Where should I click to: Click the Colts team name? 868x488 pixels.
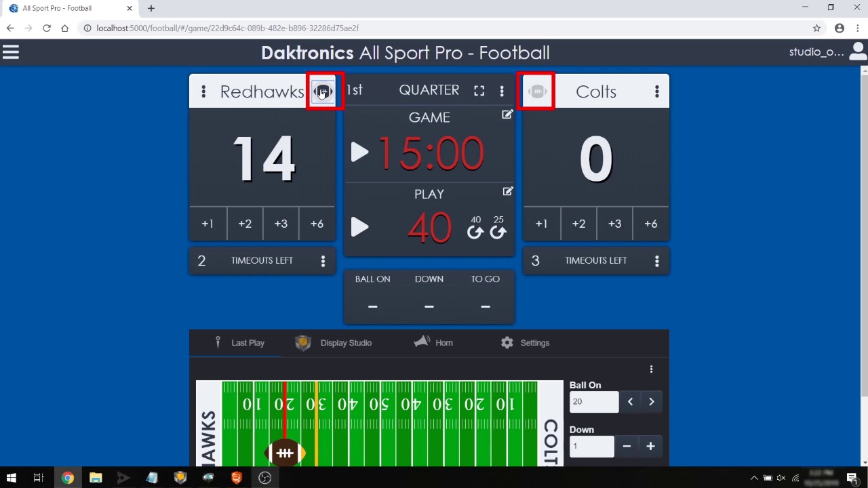[596, 91]
